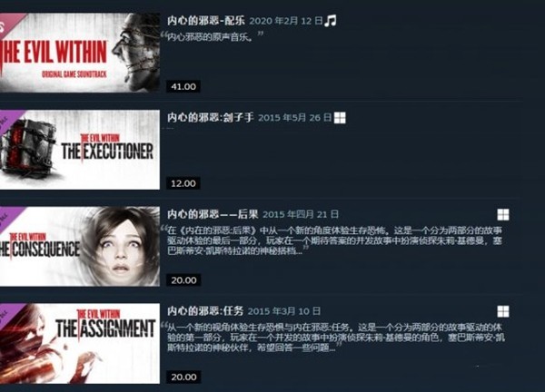Screen dimensions: 545x392
Task: Open the 内心的邪恶-配乐 title link
Action: click(206, 21)
